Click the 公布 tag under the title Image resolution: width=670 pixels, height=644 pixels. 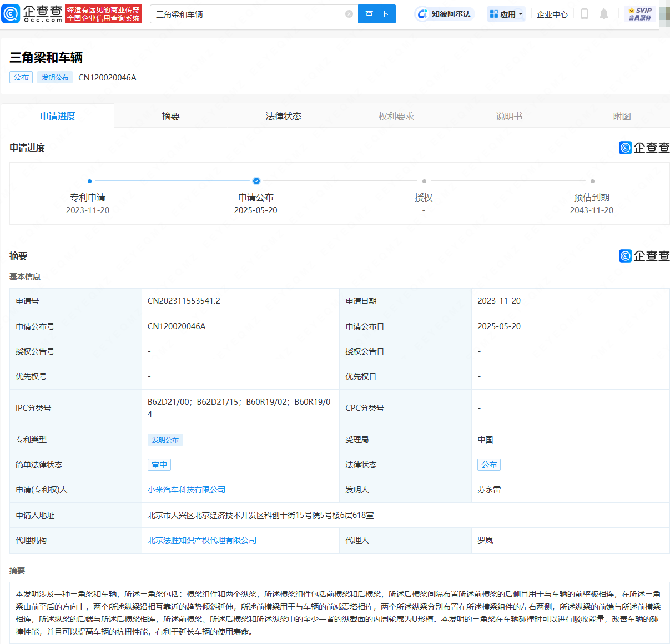click(x=21, y=77)
